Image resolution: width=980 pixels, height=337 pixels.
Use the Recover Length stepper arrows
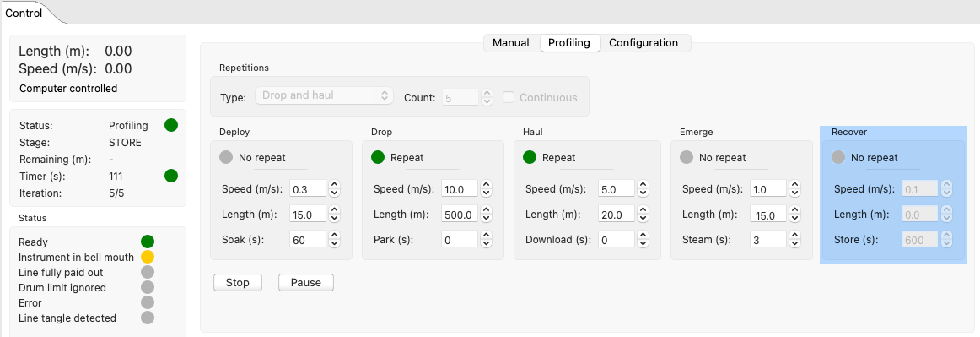point(946,215)
